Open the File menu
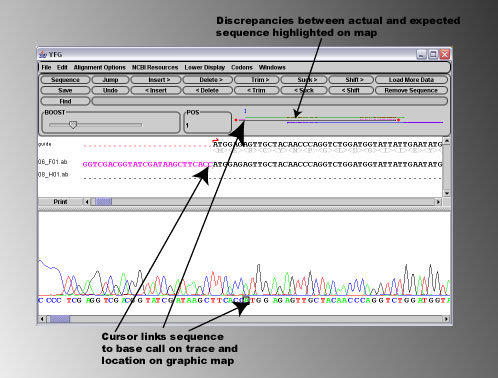The height and width of the screenshot is (378, 498). click(46, 67)
